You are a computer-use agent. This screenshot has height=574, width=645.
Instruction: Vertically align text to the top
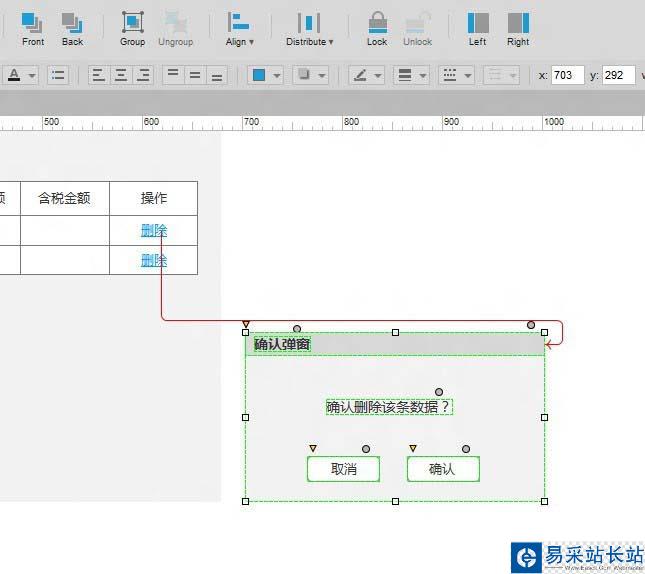(x=172, y=75)
